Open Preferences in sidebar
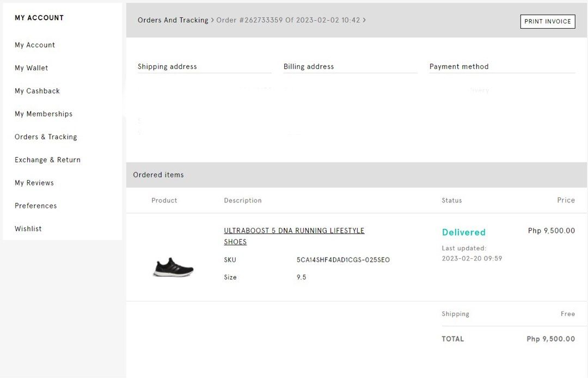Viewport: 588px width, 378px height. (x=36, y=206)
